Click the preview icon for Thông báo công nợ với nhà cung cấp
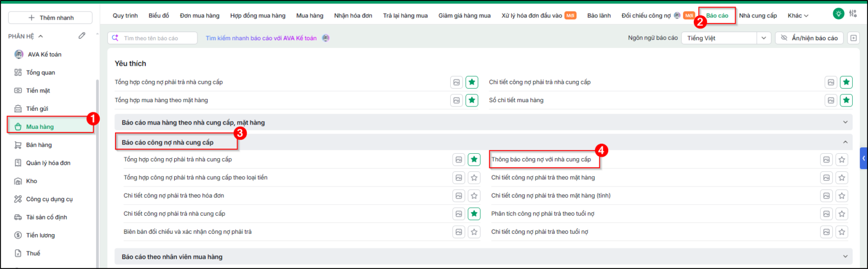The height and width of the screenshot is (269, 868). tap(826, 160)
